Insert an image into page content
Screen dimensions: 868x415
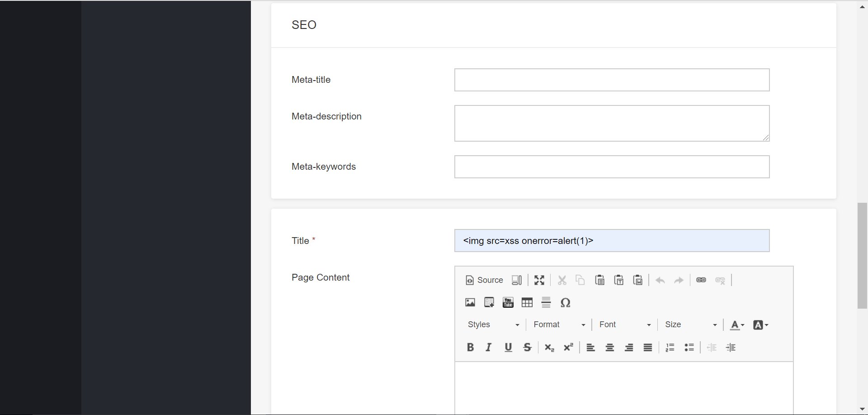(470, 302)
